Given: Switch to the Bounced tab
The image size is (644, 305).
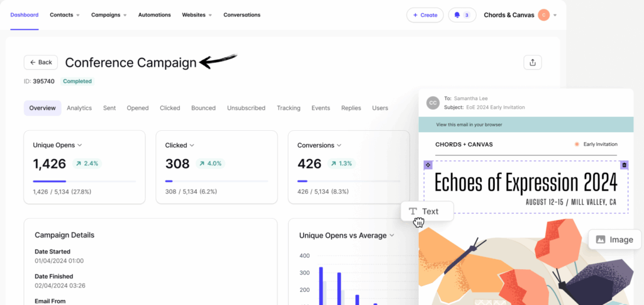Looking at the screenshot, I should point(203,108).
